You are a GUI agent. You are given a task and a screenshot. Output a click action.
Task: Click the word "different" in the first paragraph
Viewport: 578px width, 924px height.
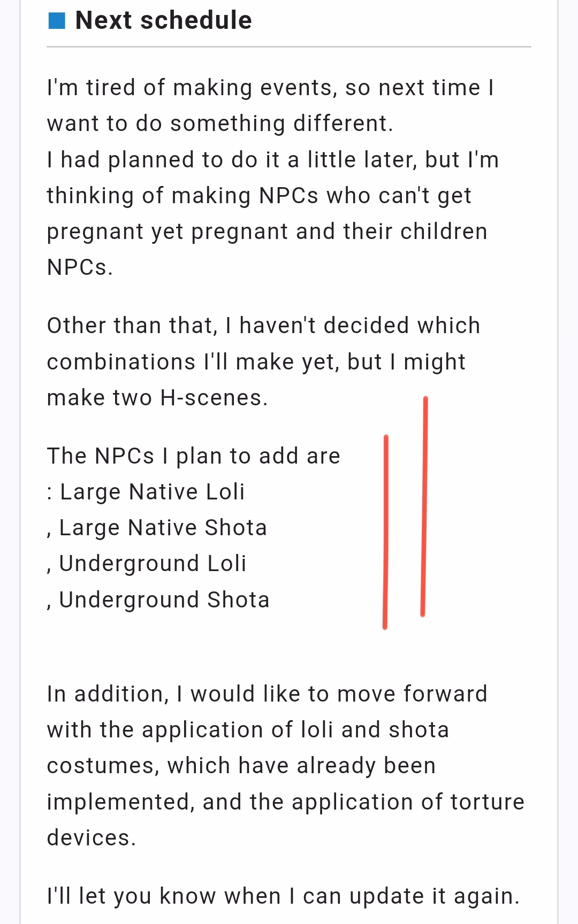pos(340,124)
